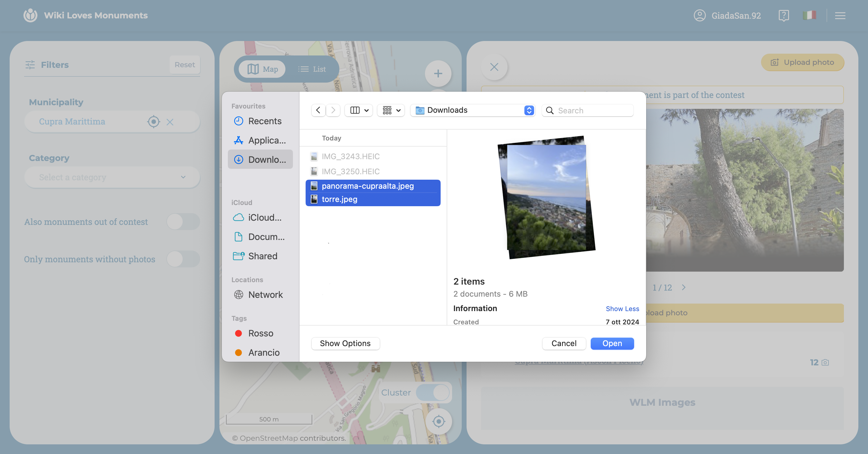
Task: Turn off the Cluster switch
Action: [433, 393]
